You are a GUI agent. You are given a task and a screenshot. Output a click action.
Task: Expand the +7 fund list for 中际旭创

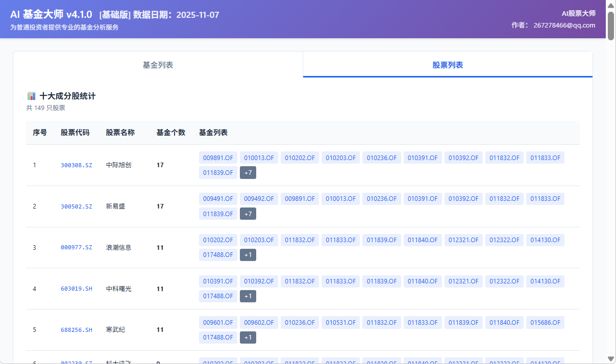[248, 172]
